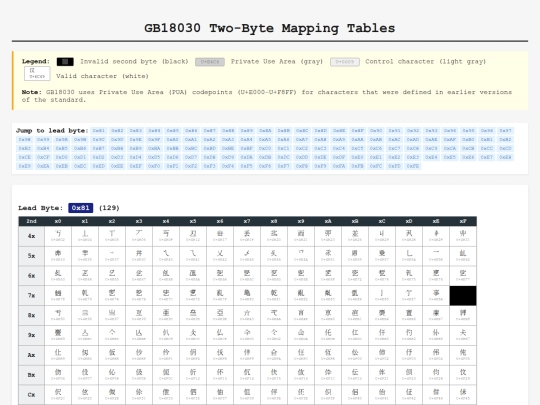
Task: Jump to lead byte 0xE8
Action: [x=506, y=157]
